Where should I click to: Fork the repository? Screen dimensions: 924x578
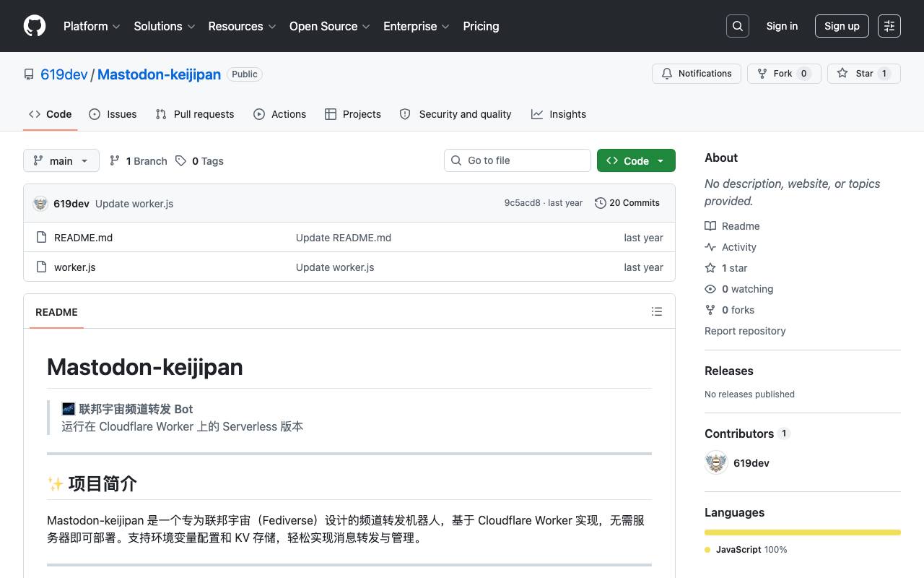[x=784, y=74]
